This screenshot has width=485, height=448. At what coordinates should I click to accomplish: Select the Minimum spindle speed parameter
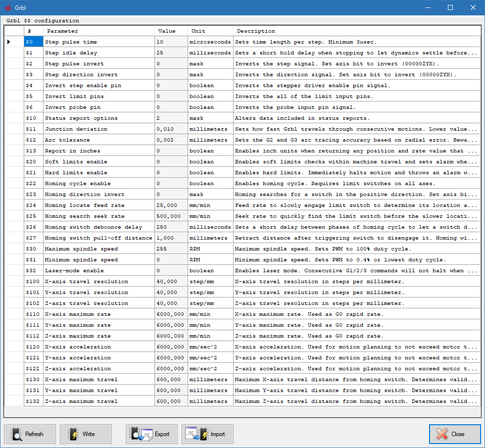(x=99, y=259)
